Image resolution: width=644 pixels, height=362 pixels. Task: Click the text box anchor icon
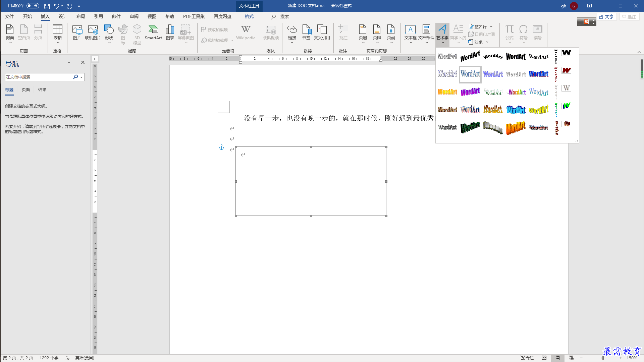click(x=221, y=147)
